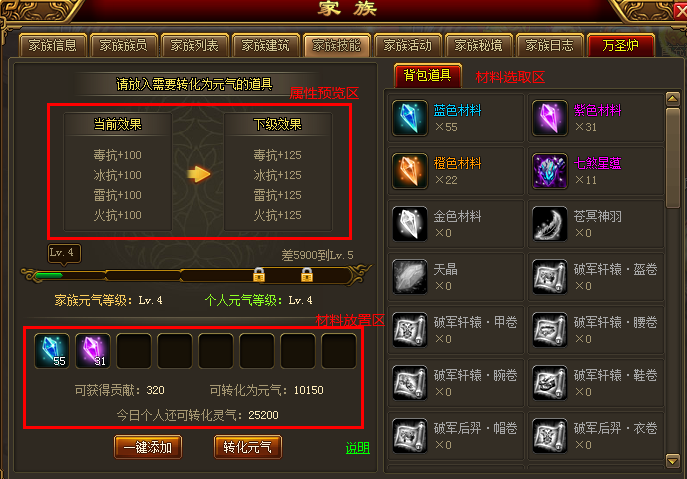The image size is (687, 479).
Task: Click the blue crystal in placement slot
Action: click(x=52, y=351)
